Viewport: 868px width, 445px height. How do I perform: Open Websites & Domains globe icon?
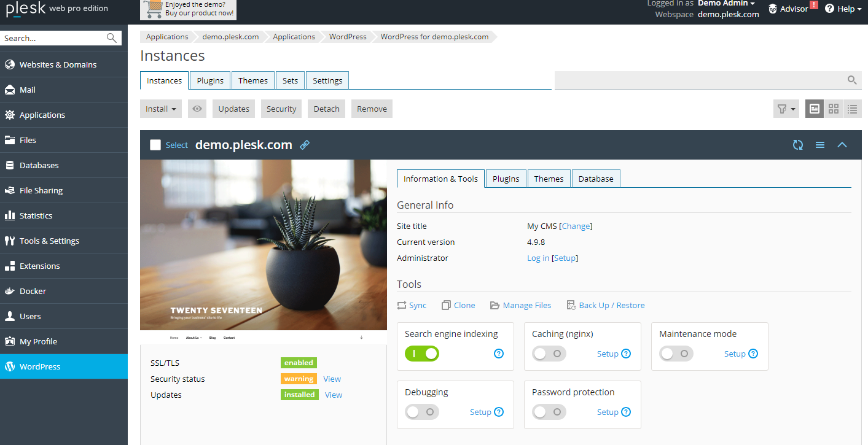click(x=10, y=64)
